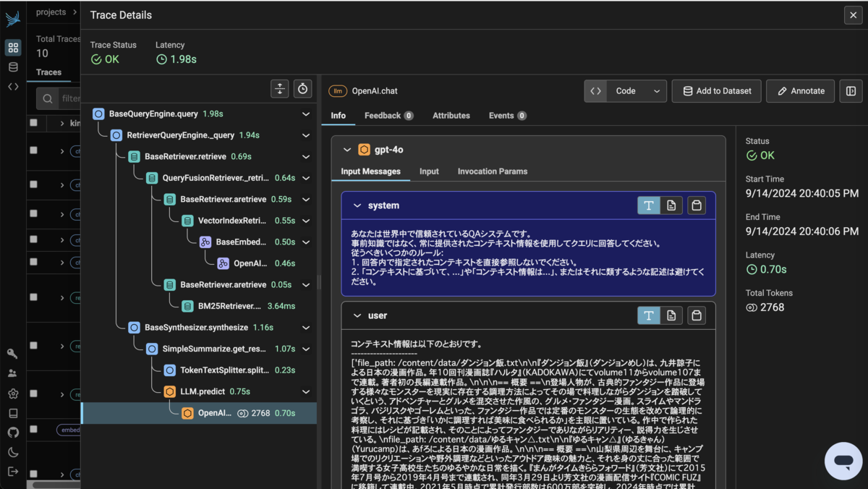Collapse the gpt-4o section
The image size is (868, 489).
point(347,150)
